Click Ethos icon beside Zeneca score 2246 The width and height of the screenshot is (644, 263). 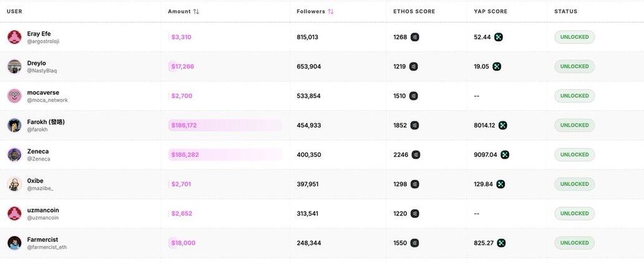(416, 154)
